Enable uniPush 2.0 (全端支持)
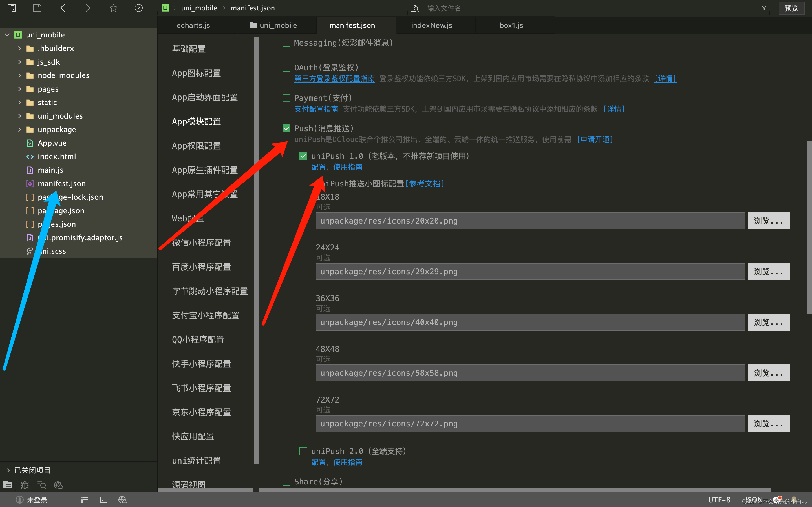 (x=303, y=451)
